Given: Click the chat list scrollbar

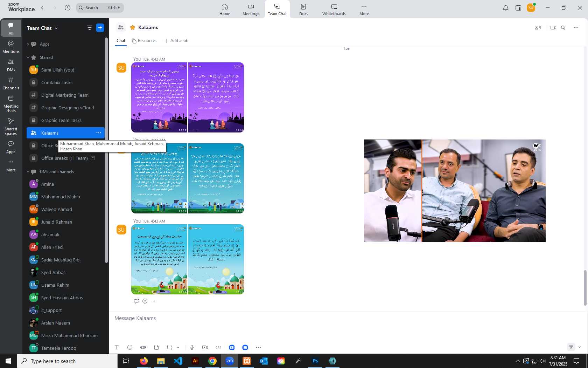Looking at the screenshot, I should (106, 150).
